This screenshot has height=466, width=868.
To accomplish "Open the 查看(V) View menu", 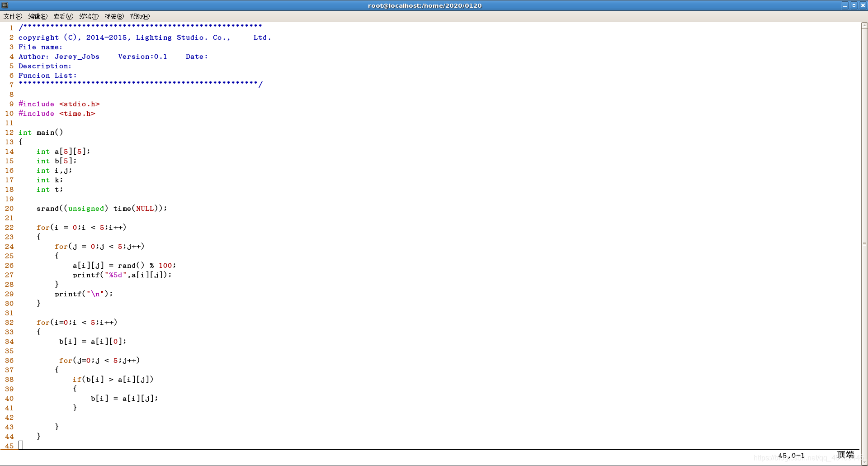I will [63, 16].
